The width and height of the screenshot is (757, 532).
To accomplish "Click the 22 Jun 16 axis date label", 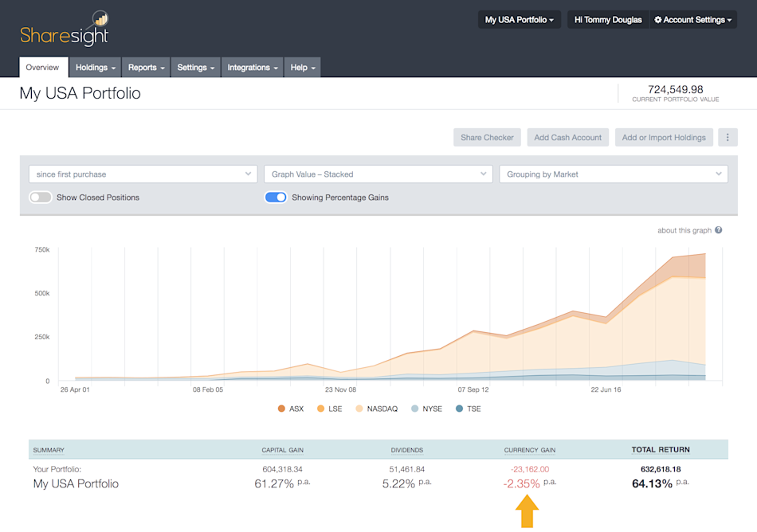I will 606,389.
